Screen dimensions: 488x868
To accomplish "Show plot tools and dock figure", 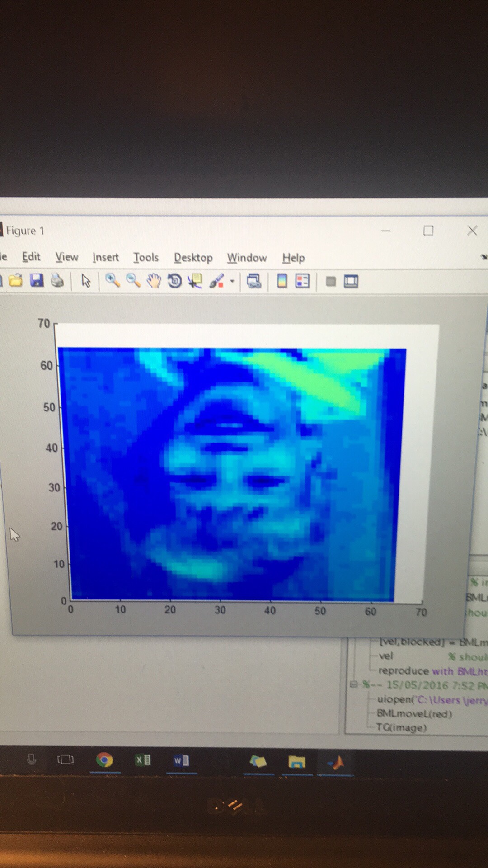I will [x=351, y=282].
